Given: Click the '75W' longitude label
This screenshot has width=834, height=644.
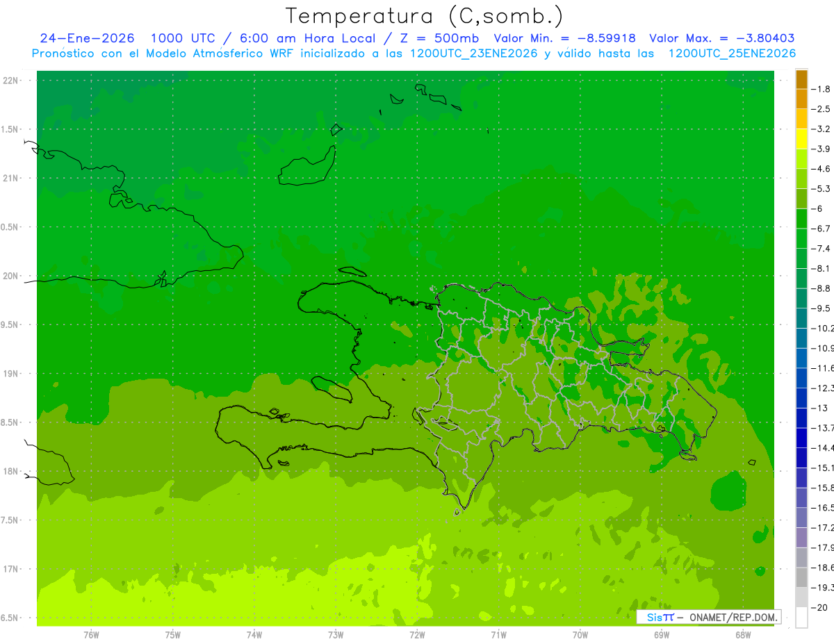Looking at the screenshot, I should coord(172,635).
